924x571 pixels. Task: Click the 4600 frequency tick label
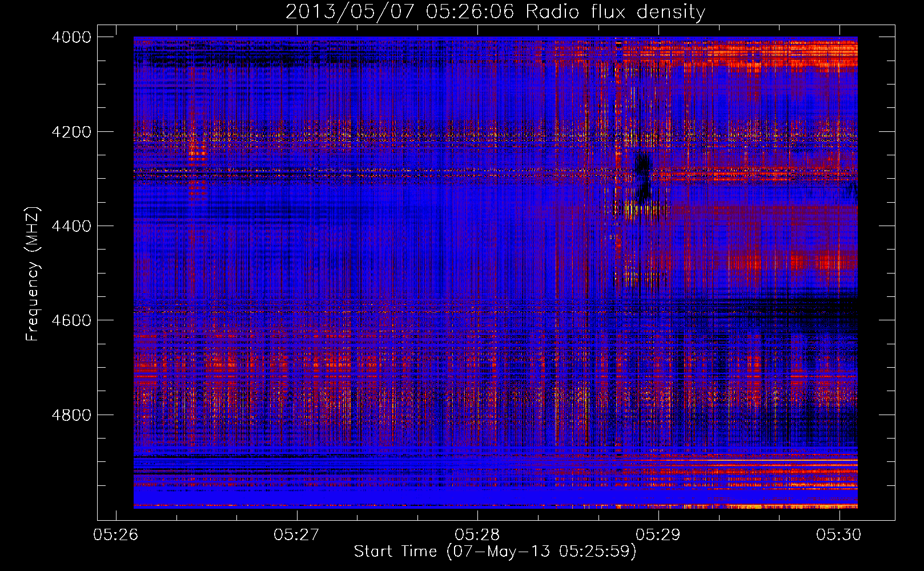(x=71, y=320)
